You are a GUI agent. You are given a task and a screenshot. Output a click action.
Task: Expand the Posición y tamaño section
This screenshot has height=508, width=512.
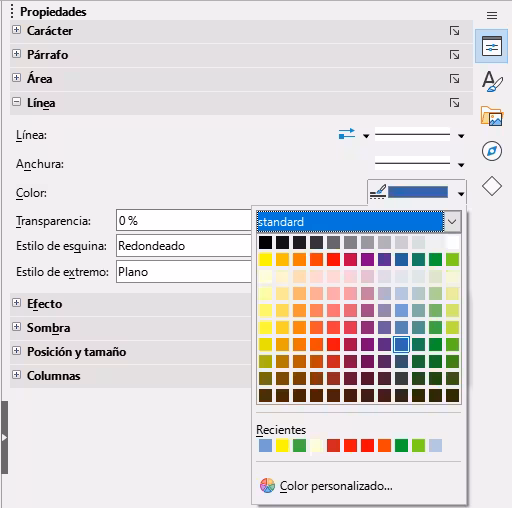pos(16,351)
